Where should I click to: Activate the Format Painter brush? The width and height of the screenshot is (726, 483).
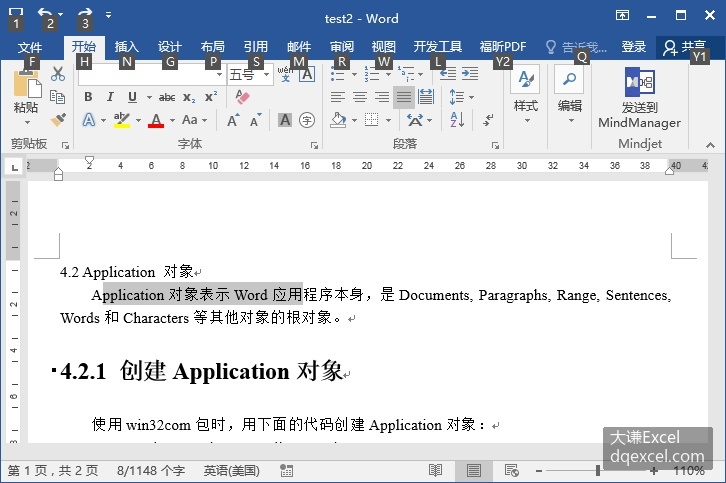pos(58,120)
